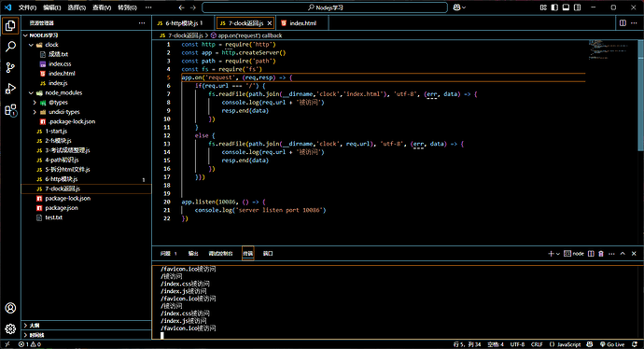Open terminal panel More Actions ellipsis

pyautogui.click(x=611, y=254)
